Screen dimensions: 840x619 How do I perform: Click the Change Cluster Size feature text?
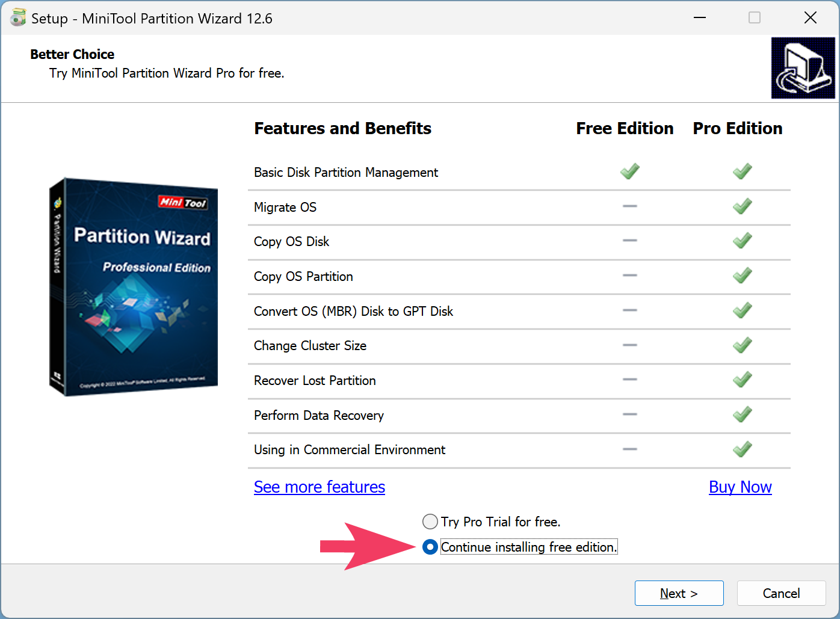[x=310, y=346]
